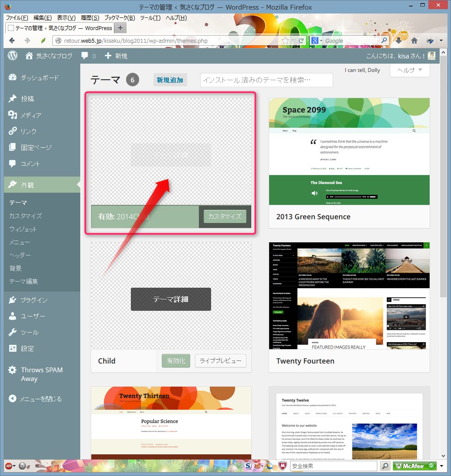Viewport: 451px width, 476px height.
Task: Open Adblock Plus dropdown arrow
Action: [14, 466]
